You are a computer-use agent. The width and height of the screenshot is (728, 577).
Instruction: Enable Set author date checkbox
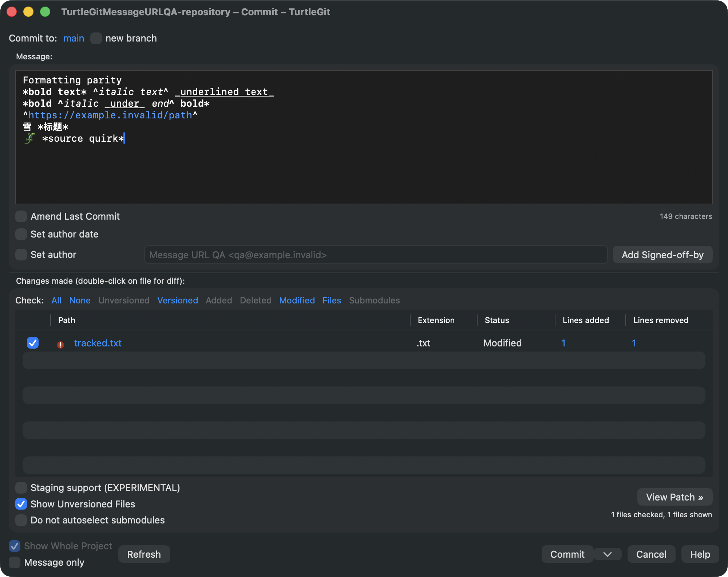click(21, 234)
